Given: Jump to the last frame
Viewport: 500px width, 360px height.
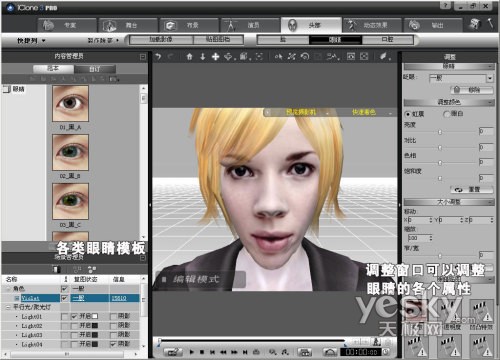Looking at the screenshot, I should [x=245, y=352].
